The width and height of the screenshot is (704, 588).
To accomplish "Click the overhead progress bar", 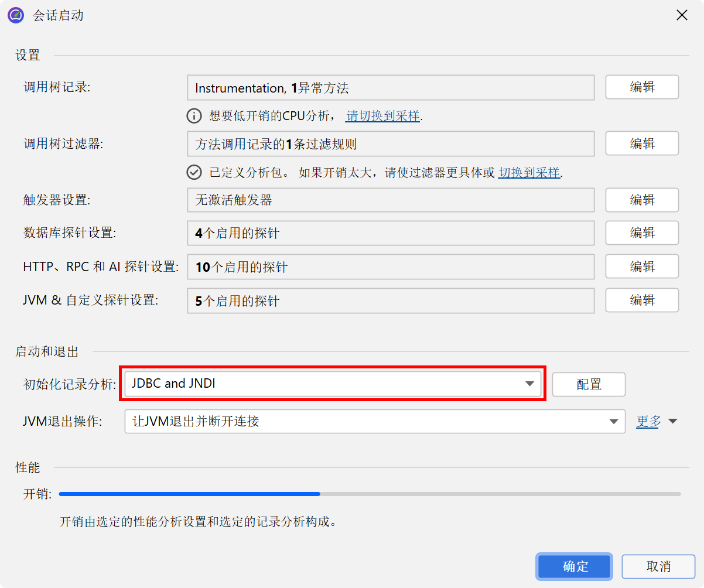I will coord(369,494).
